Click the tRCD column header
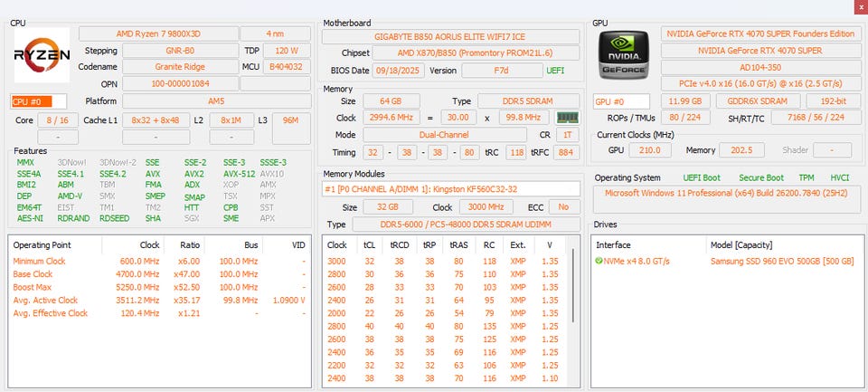868x392 pixels. tap(399, 245)
